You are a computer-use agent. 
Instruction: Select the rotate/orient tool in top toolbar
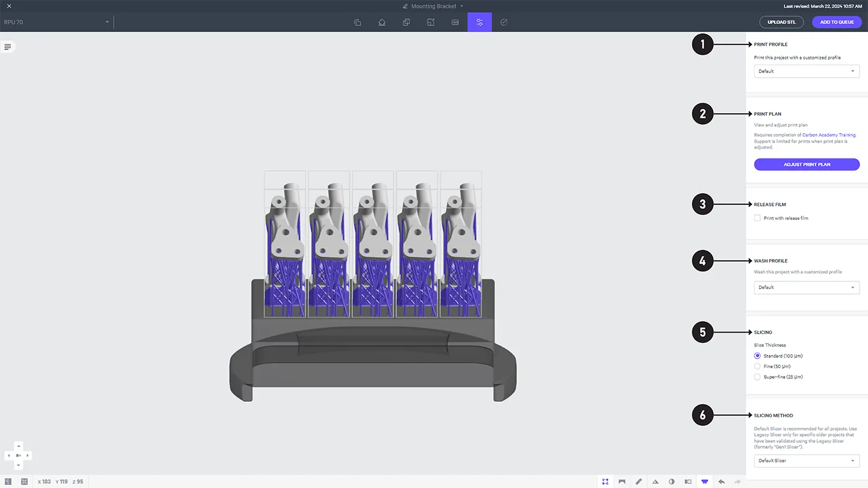click(x=357, y=22)
